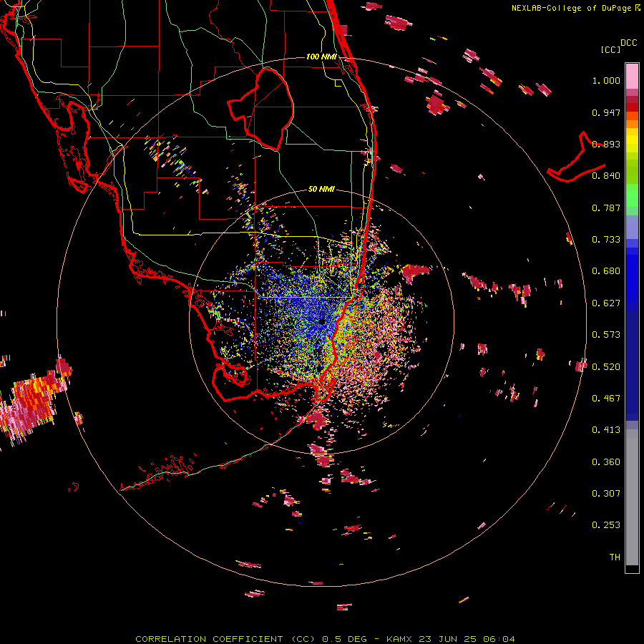
Task: Select the 0.360 scale label
Action: (606, 462)
